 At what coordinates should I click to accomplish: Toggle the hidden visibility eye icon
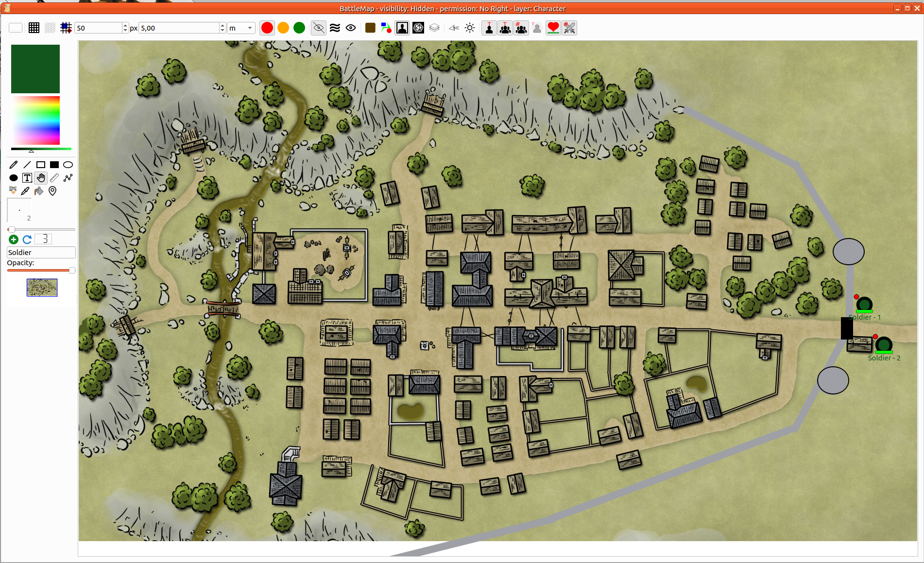pos(318,28)
